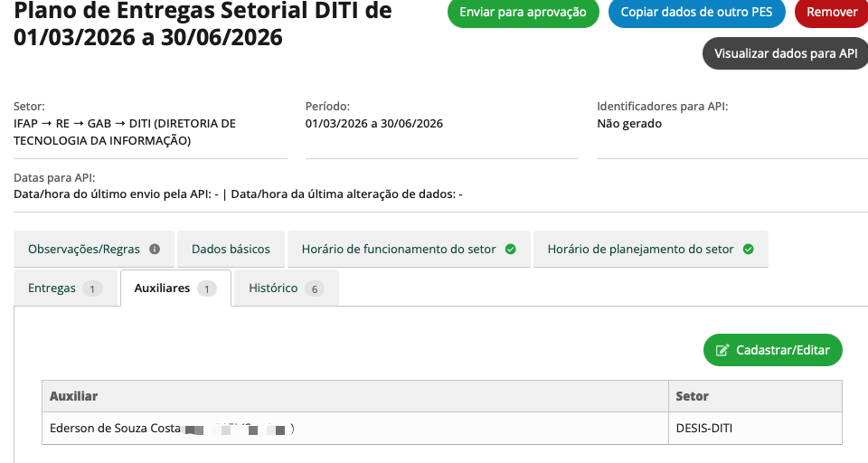Click green checkmark beside Horário de funcionamento
The image size is (868, 463).
pyautogui.click(x=511, y=250)
